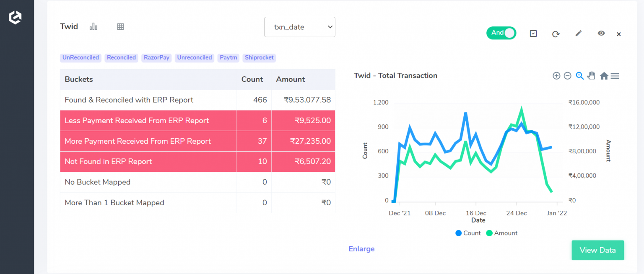Open the eye preview icon
Image resolution: width=644 pixels, height=274 pixels.
point(601,33)
